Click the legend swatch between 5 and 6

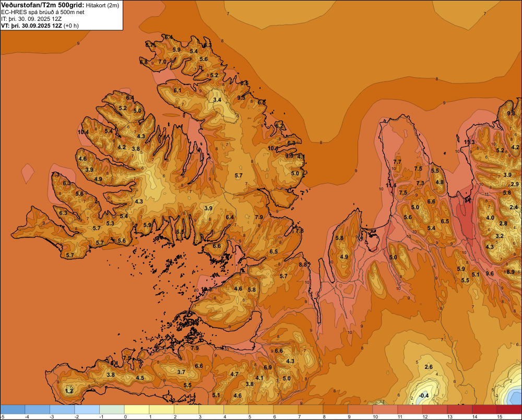tap(261, 410)
